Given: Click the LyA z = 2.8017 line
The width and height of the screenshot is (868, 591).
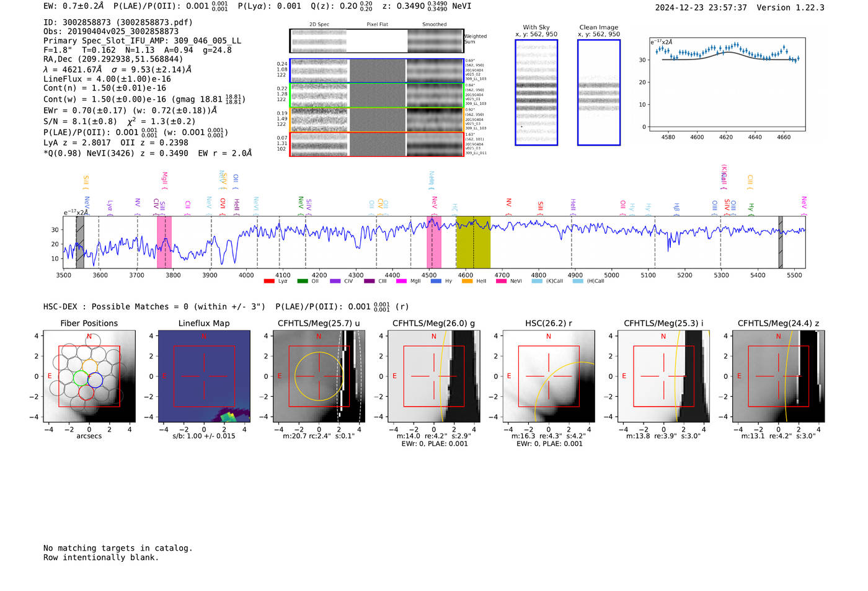Looking at the screenshot, I should coord(116,143).
